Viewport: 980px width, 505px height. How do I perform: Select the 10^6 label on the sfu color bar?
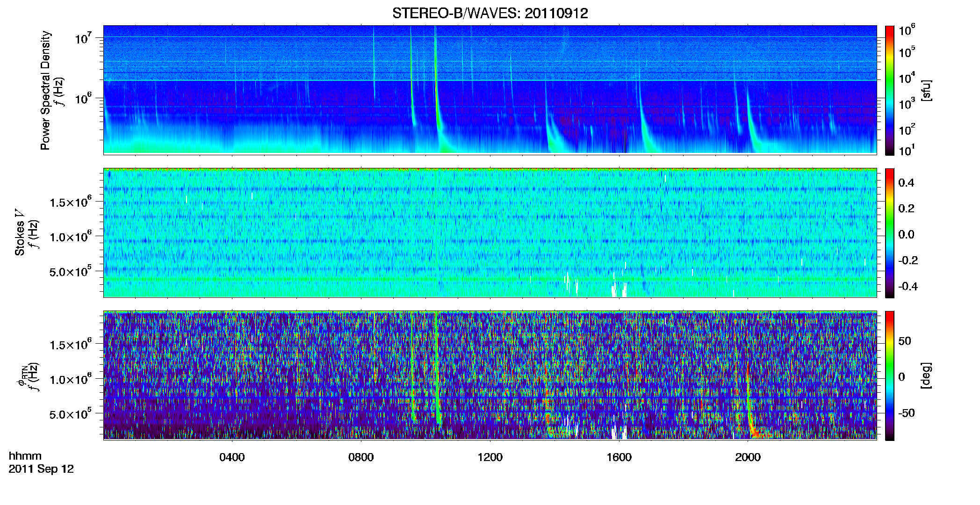pyautogui.click(x=907, y=30)
